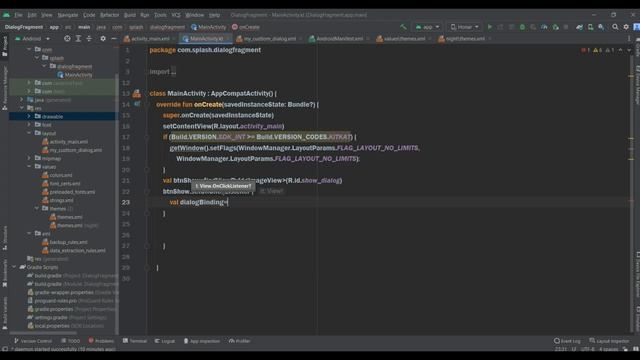This screenshot has width=640, height=360.
Task: Open the Refactor menu
Action: (x=109, y=15)
